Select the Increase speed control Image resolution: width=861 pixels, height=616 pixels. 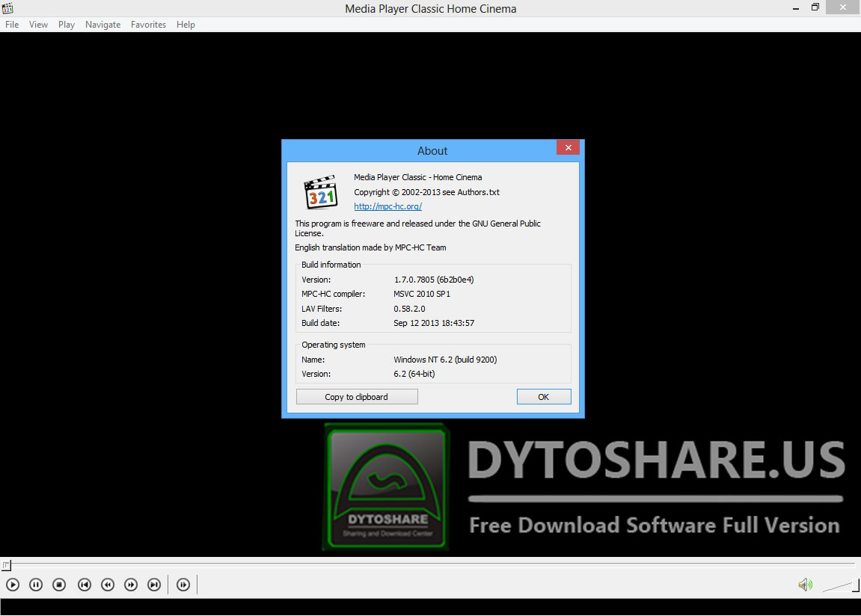click(x=131, y=585)
